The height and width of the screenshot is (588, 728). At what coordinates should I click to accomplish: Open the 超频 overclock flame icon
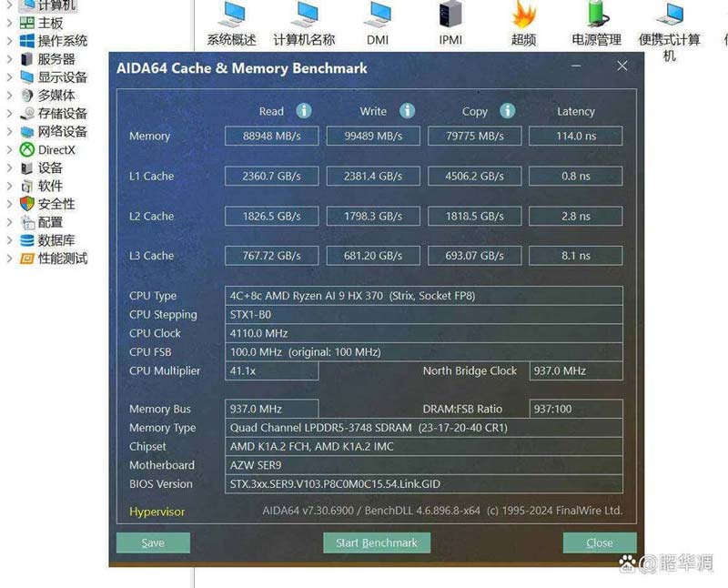524,14
